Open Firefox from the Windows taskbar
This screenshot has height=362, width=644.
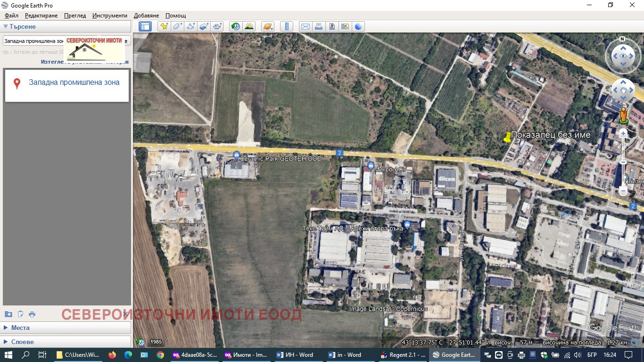[112, 355]
